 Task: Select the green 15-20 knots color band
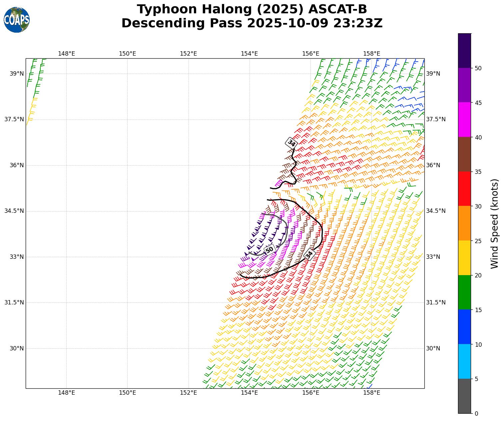coord(464,292)
